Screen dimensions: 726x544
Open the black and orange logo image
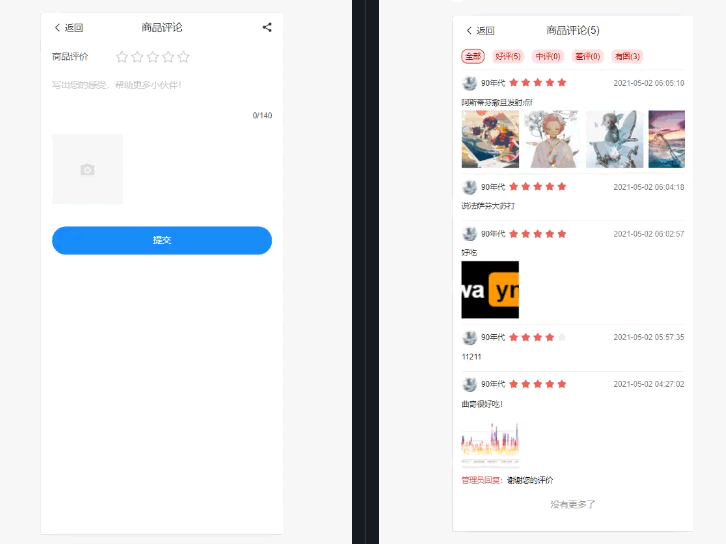click(x=490, y=289)
